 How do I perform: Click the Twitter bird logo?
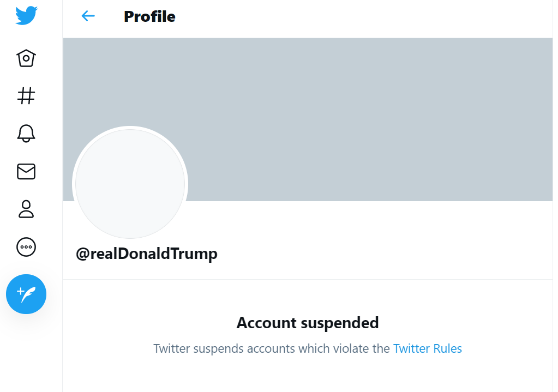point(26,16)
